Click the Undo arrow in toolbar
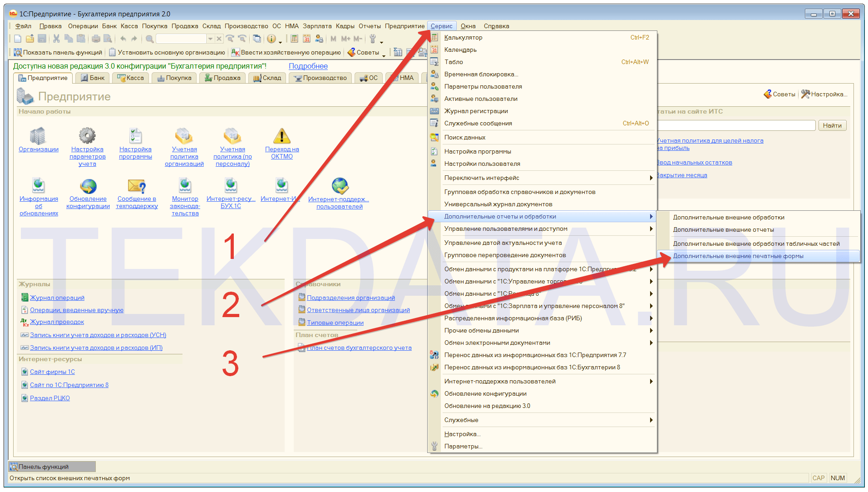Screen dimensions: 868x492 (123, 39)
